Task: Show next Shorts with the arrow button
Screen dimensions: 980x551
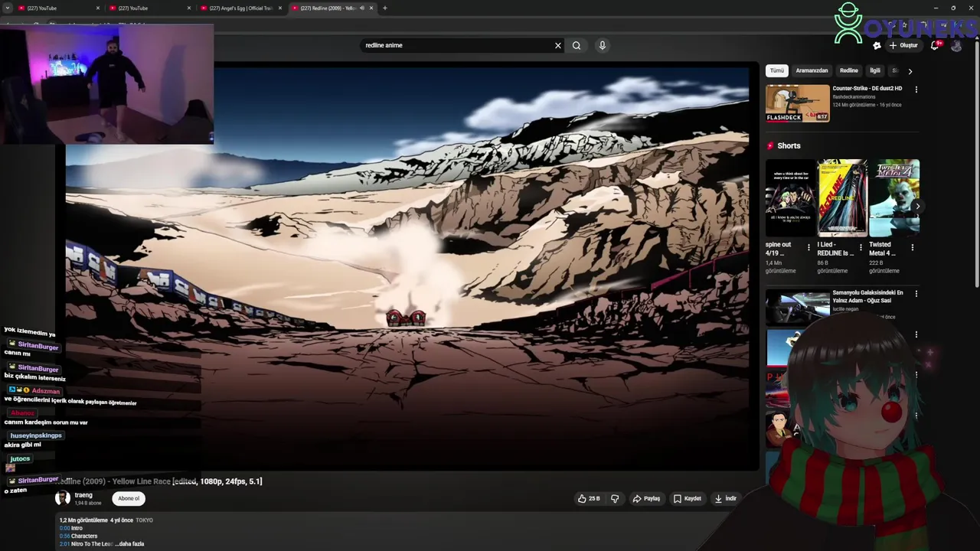Action: [917, 206]
